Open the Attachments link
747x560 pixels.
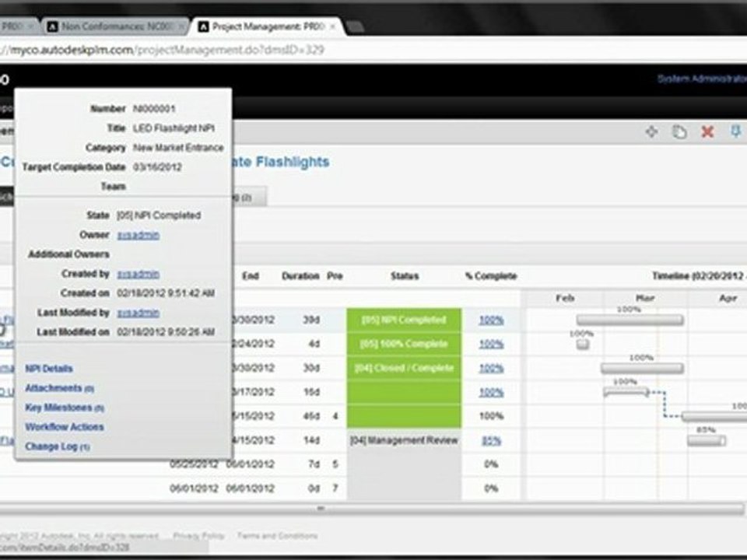(x=60, y=388)
